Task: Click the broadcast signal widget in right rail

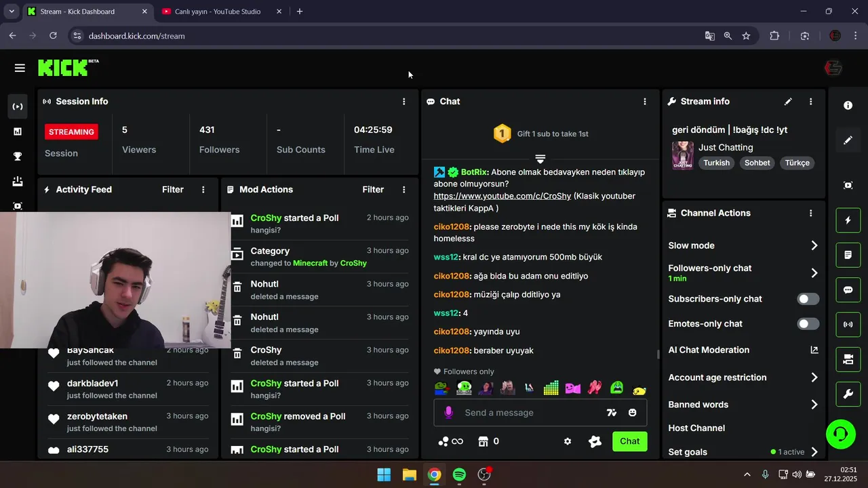Action: (848, 324)
